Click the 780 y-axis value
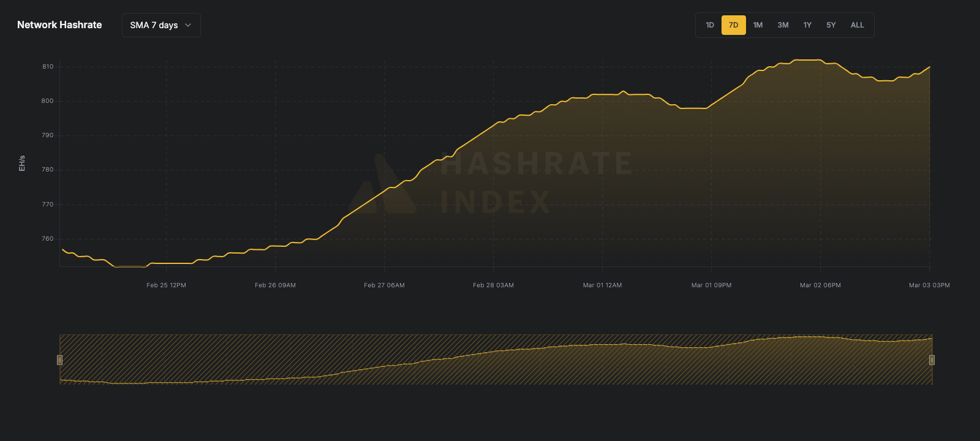This screenshot has width=980, height=441. (48, 170)
